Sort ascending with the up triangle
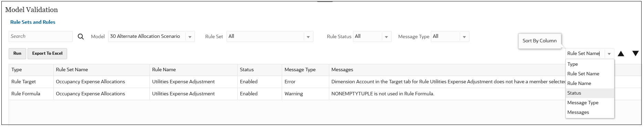 tap(621, 53)
